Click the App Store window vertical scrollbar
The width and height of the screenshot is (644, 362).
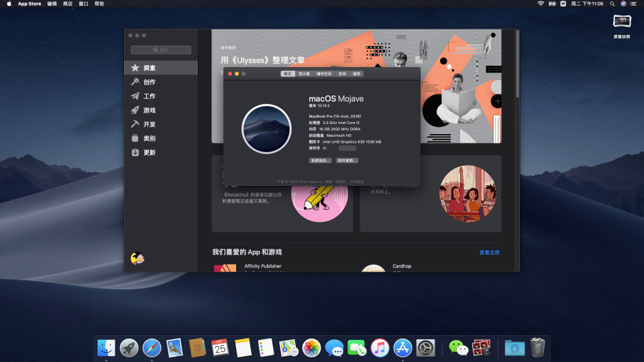pos(517,64)
